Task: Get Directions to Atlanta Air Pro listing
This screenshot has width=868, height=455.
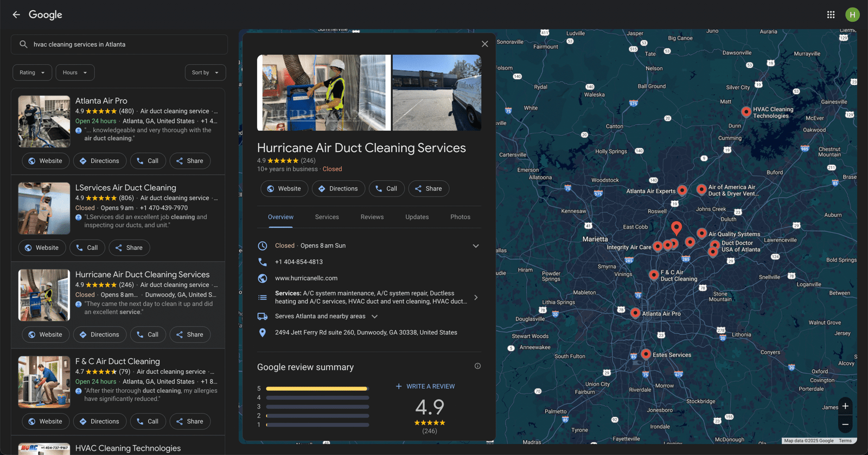Action: [x=100, y=161]
